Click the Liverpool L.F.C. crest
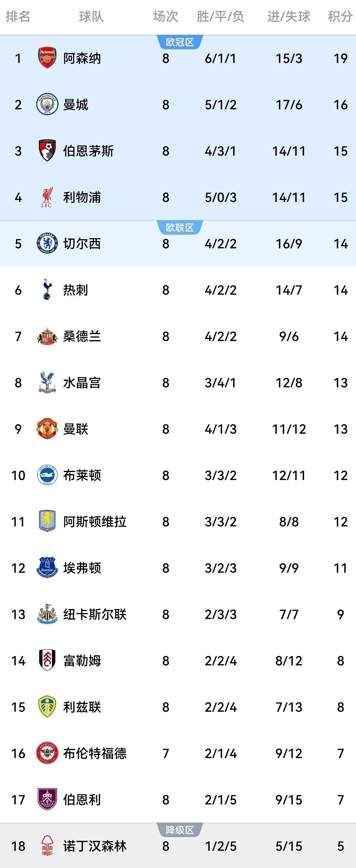The height and width of the screenshot is (868, 356). coord(47,197)
